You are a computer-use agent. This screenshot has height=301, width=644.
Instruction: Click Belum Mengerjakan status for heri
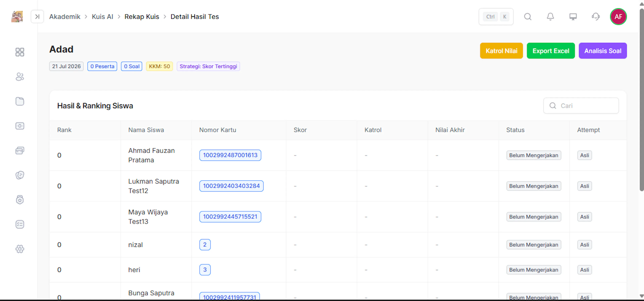coord(533,270)
